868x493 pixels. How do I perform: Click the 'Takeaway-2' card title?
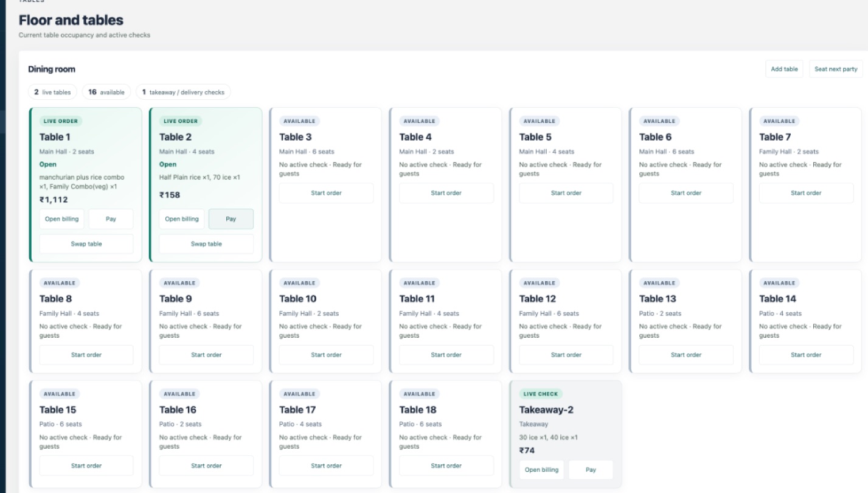coord(546,410)
